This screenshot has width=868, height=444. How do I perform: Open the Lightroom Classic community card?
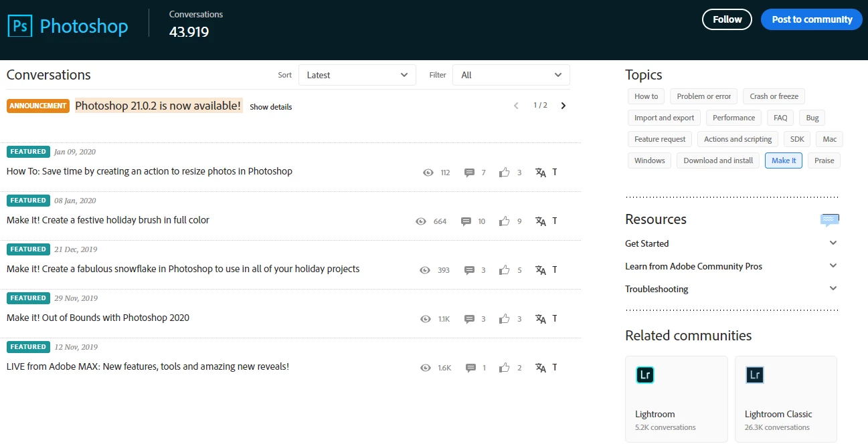786,399
